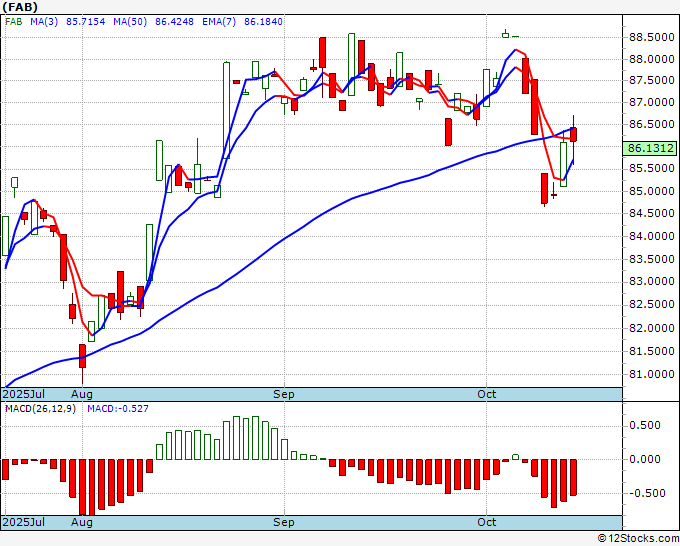This screenshot has width=680, height=546.
Task: Click Oct on the price chart axis
Action: click(487, 394)
